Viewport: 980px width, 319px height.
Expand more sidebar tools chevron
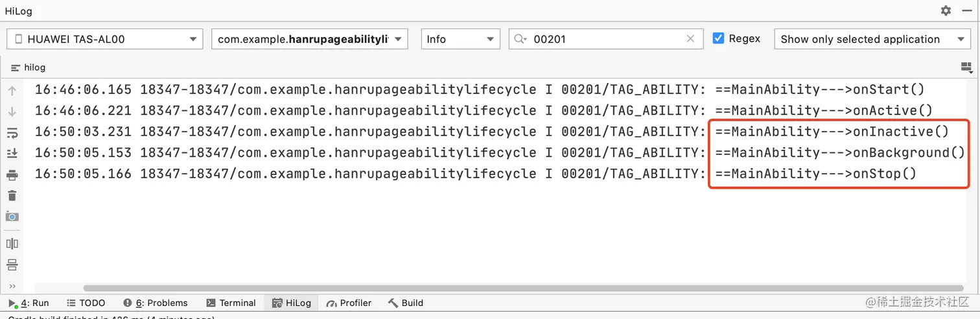click(x=12, y=286)
